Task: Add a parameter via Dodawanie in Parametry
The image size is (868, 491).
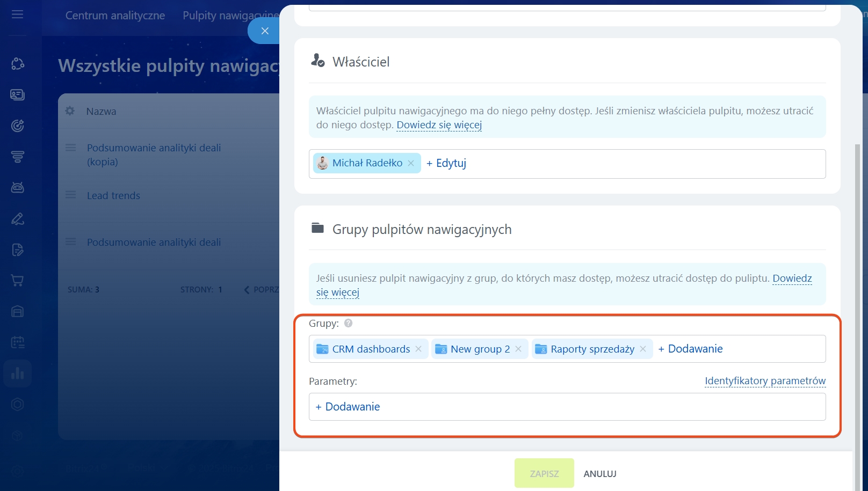Action: click(x=348, y=407)
